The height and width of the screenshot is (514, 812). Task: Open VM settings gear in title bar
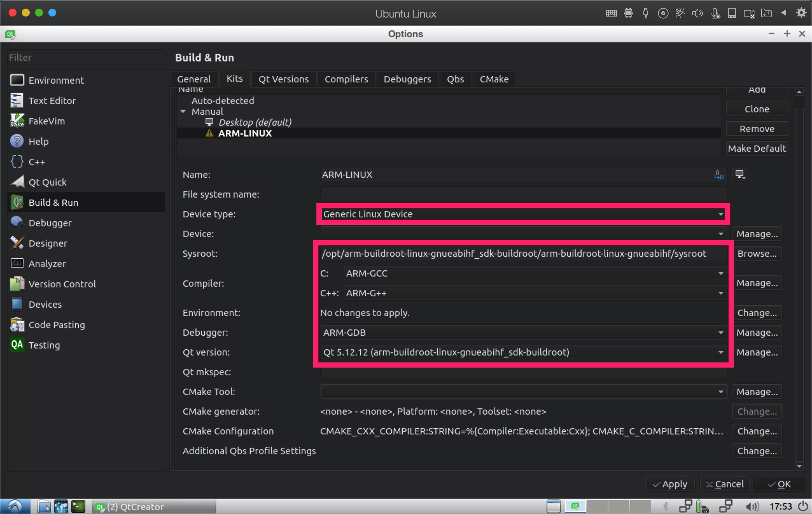(x=801, y=13)
